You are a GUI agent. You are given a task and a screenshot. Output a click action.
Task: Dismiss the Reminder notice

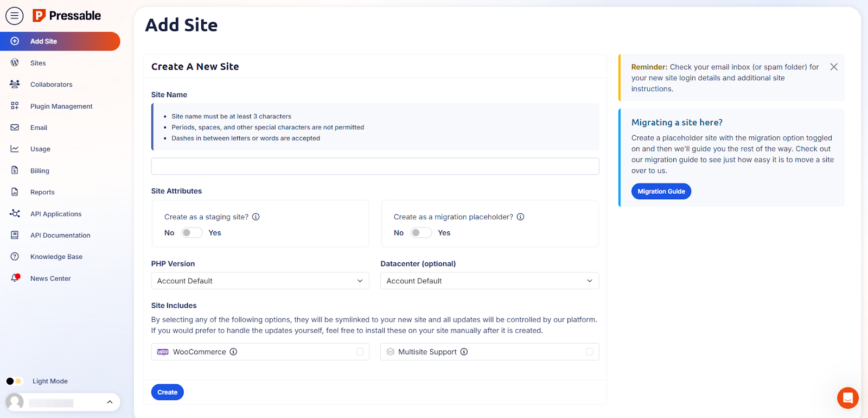pos(834,67)
